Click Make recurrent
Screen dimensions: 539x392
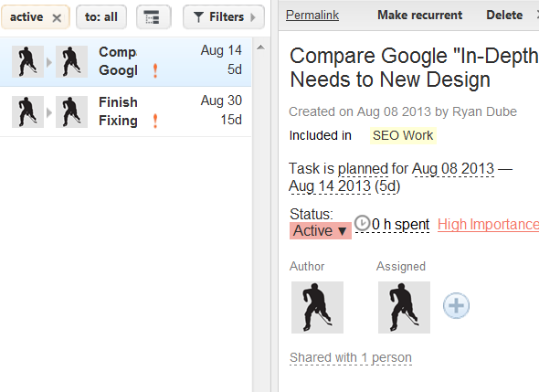pos(419,15)
